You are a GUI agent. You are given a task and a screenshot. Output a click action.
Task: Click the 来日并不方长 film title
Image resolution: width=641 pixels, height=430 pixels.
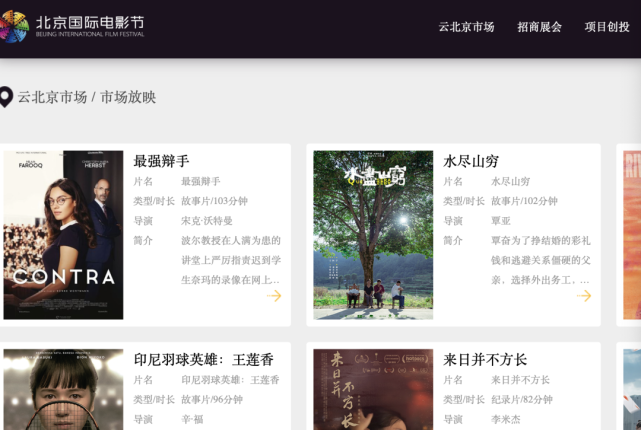click(485, 360)
